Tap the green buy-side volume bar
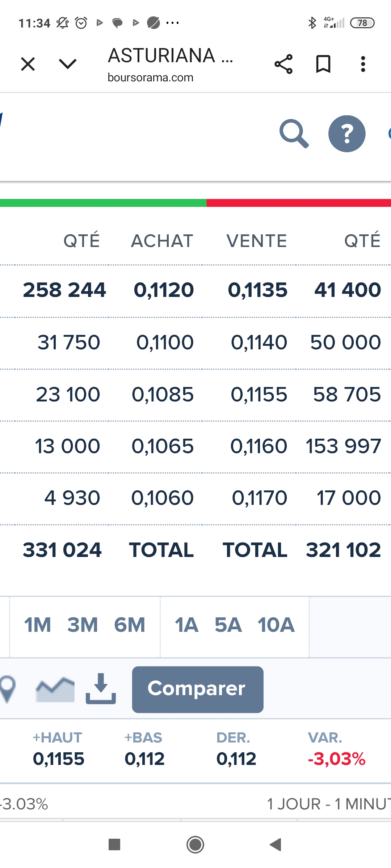Screen dimensions: 391x868 point(103,203)
